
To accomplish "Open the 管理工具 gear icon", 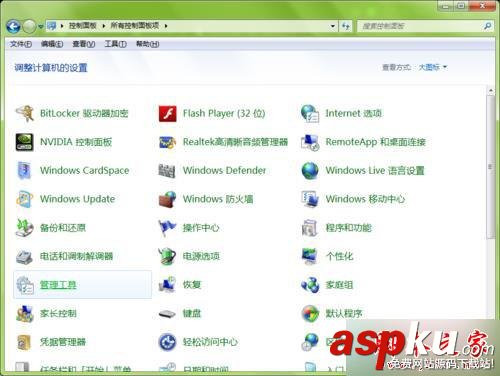I will (25, 285).
